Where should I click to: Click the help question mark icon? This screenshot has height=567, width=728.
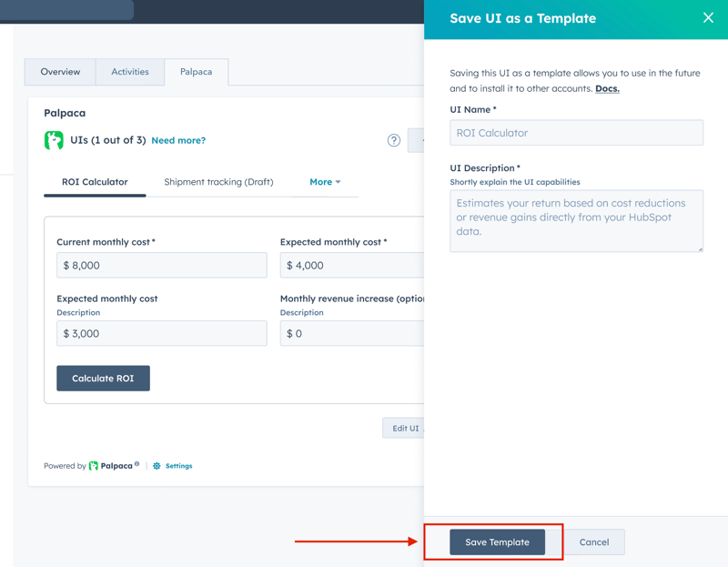[393, 140]
